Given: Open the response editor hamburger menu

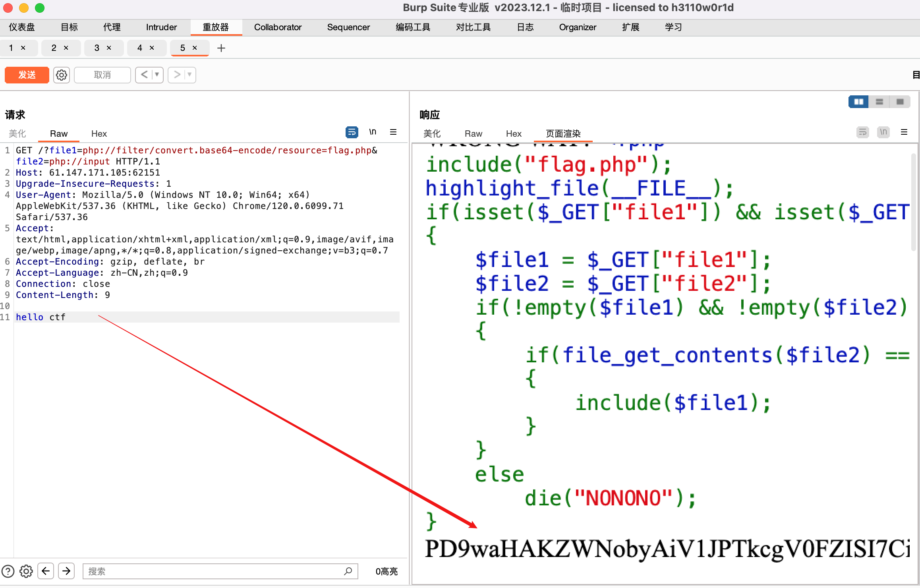Looking at the screenshot, I should [905, 132].
